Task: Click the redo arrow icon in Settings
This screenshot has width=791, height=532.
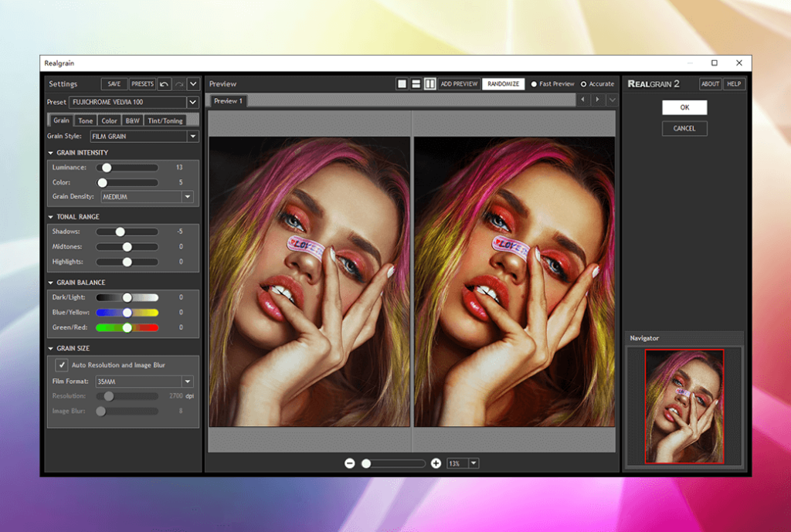Action: click(178, 84)
